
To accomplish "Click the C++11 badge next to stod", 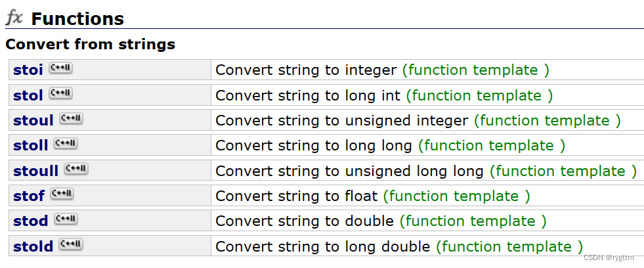I will (66, 219).
